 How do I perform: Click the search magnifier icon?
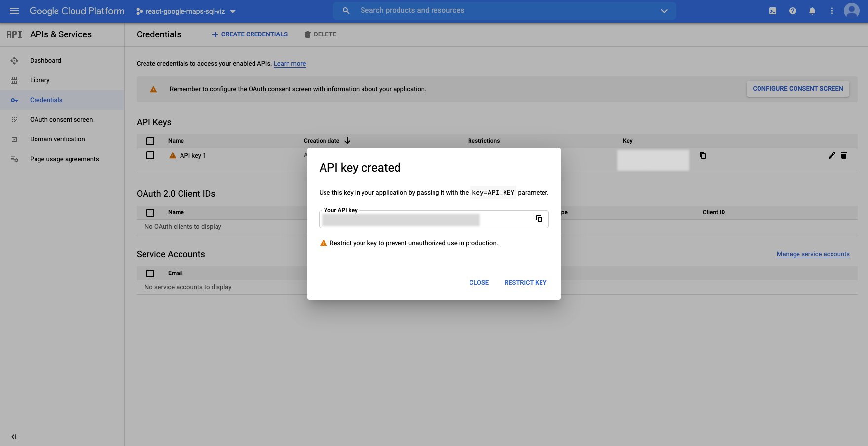tap(346, 11)
